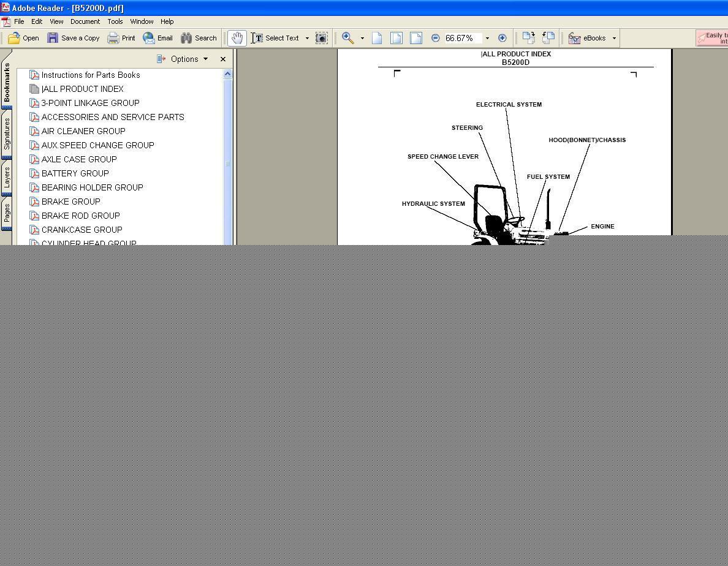
Task: Click the Adobe PDF document icon in menu bar
Action: tap(6, 22)
